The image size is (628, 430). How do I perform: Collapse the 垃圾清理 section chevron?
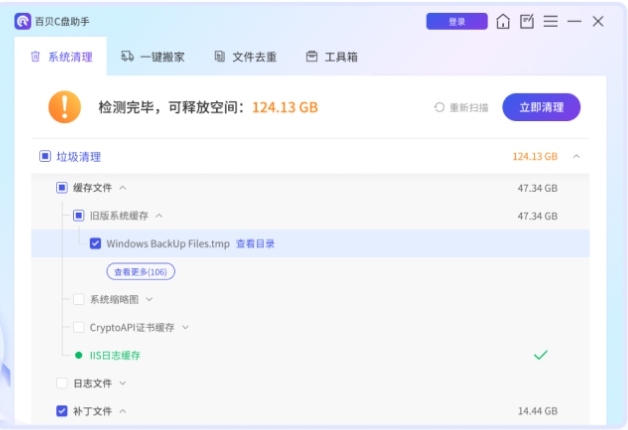[576, 156]
